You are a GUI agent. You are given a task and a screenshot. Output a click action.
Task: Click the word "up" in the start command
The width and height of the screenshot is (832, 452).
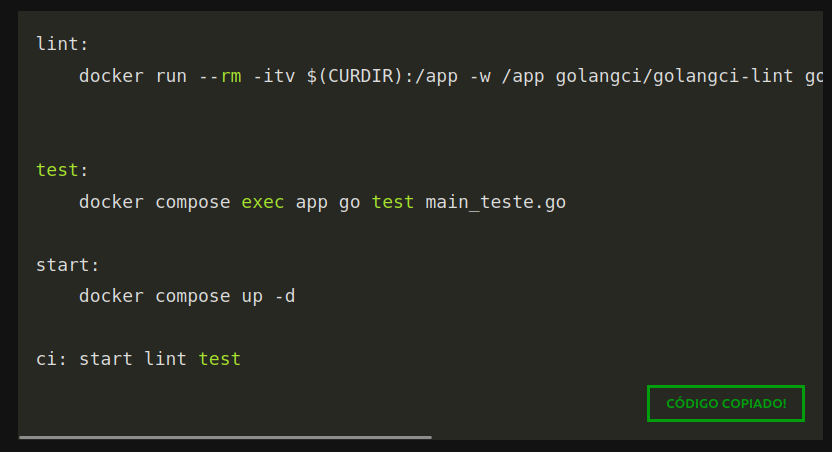pos(252,296)
